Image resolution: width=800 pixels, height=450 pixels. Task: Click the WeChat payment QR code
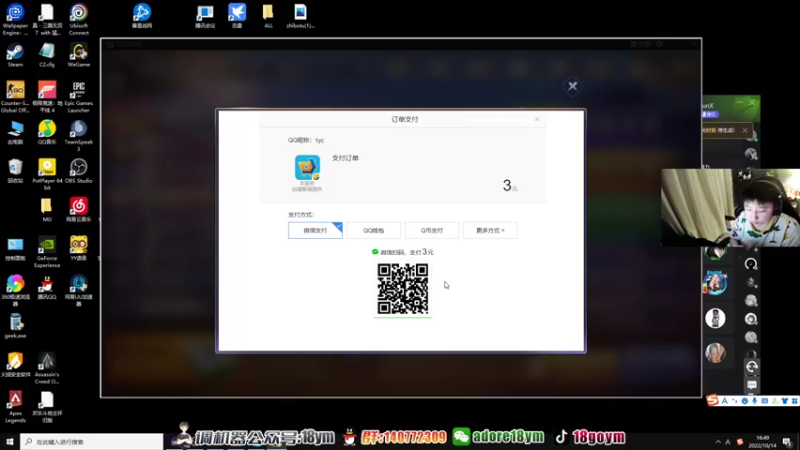pos(403,288)
